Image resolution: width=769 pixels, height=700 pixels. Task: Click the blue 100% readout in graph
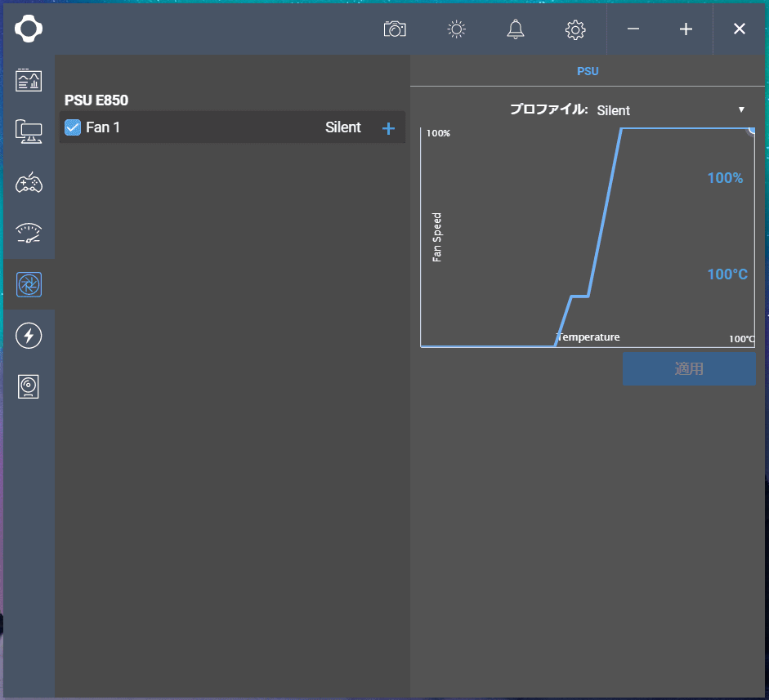click(725, 178)
